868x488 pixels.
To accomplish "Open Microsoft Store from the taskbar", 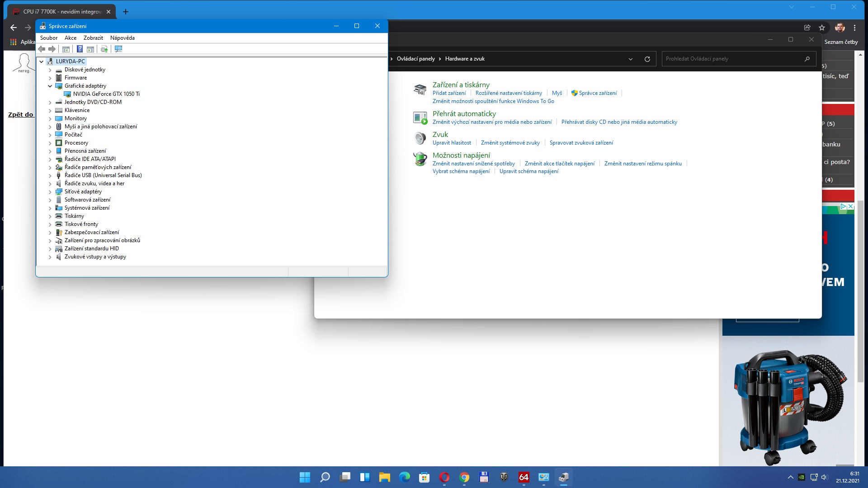I will click(424, 477).
